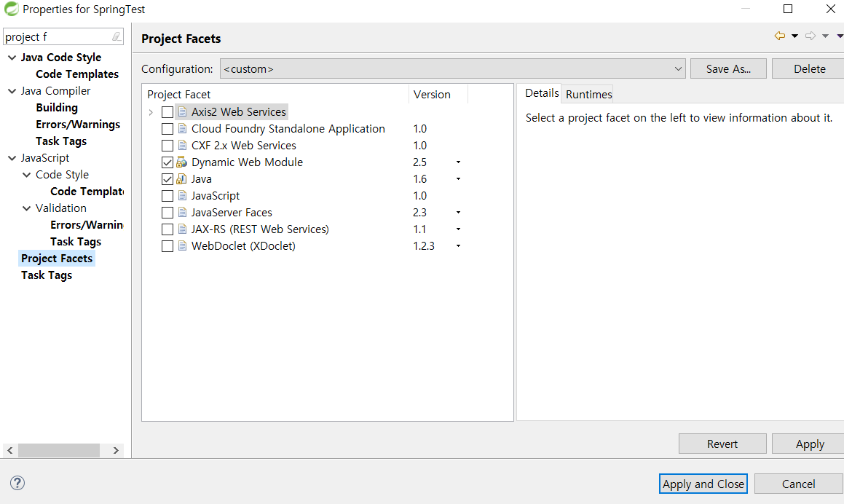Clear the filter text eraser icon
This screenshot has height=504, width=844.
(117, 36)
